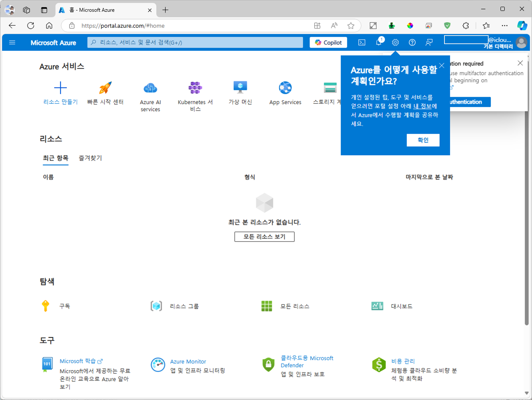Click the browser address bar URL
The image size is (532, 400).
coord(123,26)
